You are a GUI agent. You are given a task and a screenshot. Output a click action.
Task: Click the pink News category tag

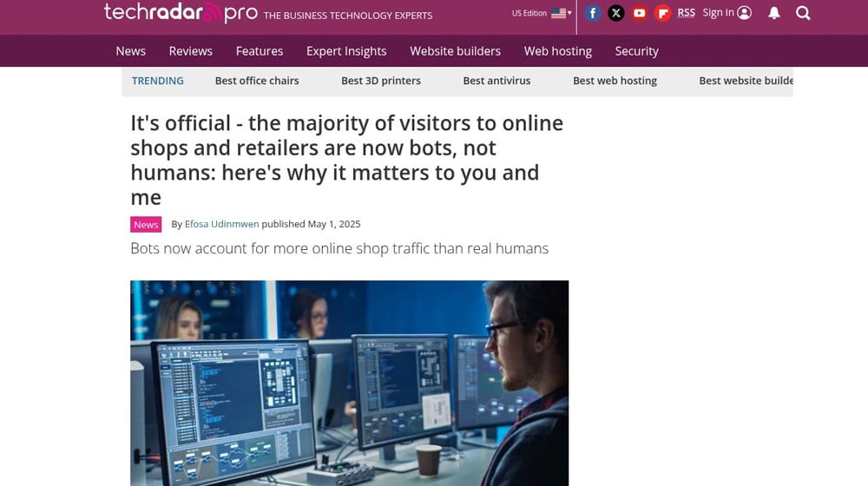point(146,224)
